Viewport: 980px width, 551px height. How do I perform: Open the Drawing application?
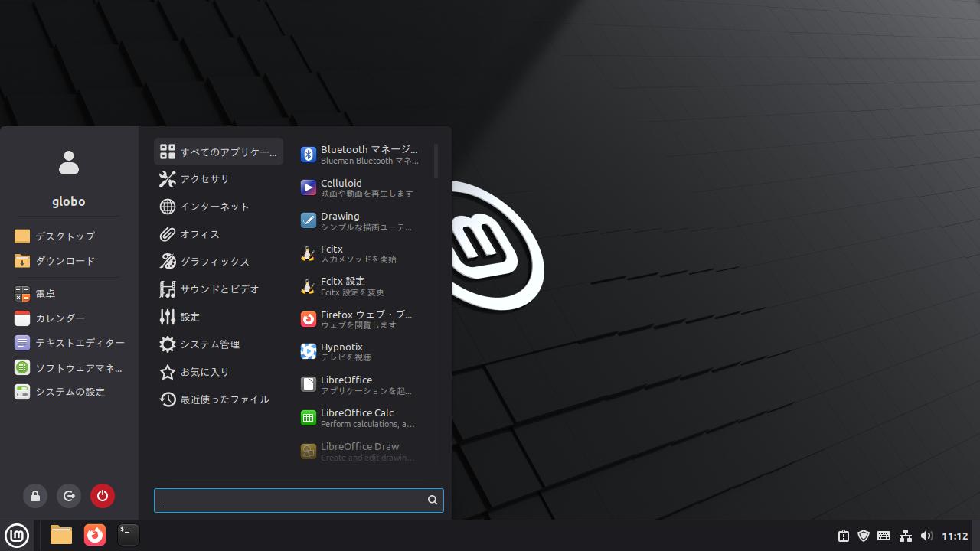358,221
